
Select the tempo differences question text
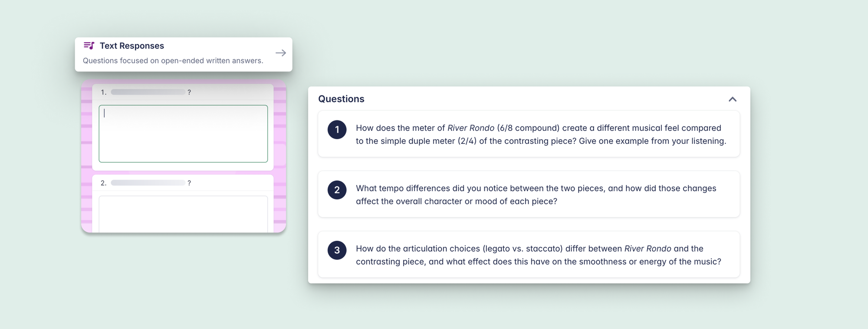[536, 195]
